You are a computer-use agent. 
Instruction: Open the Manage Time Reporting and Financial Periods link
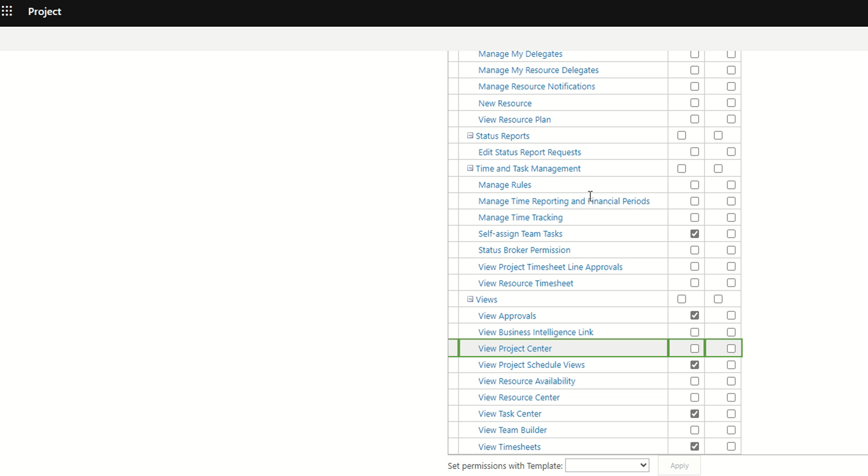[564, 201]
